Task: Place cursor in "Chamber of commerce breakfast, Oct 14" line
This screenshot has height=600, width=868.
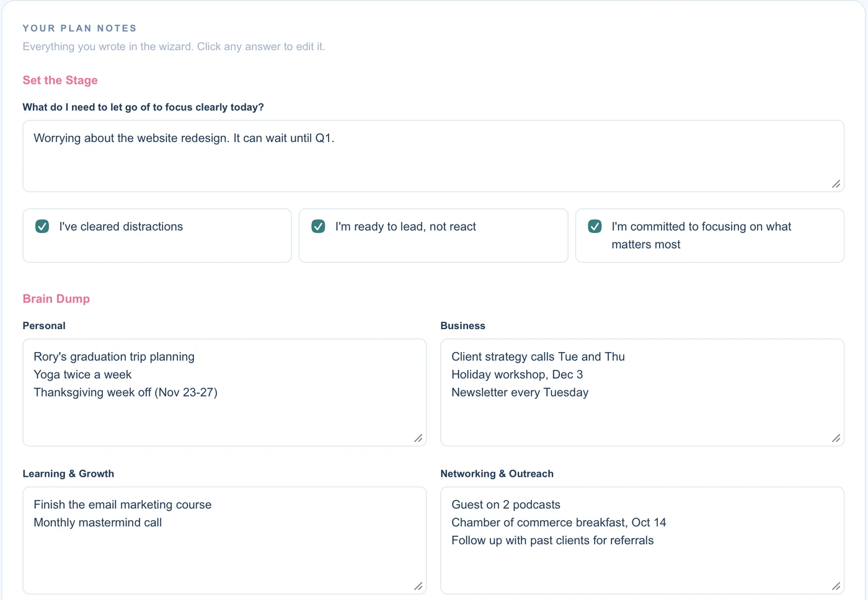Action: (x=559, y=523)
